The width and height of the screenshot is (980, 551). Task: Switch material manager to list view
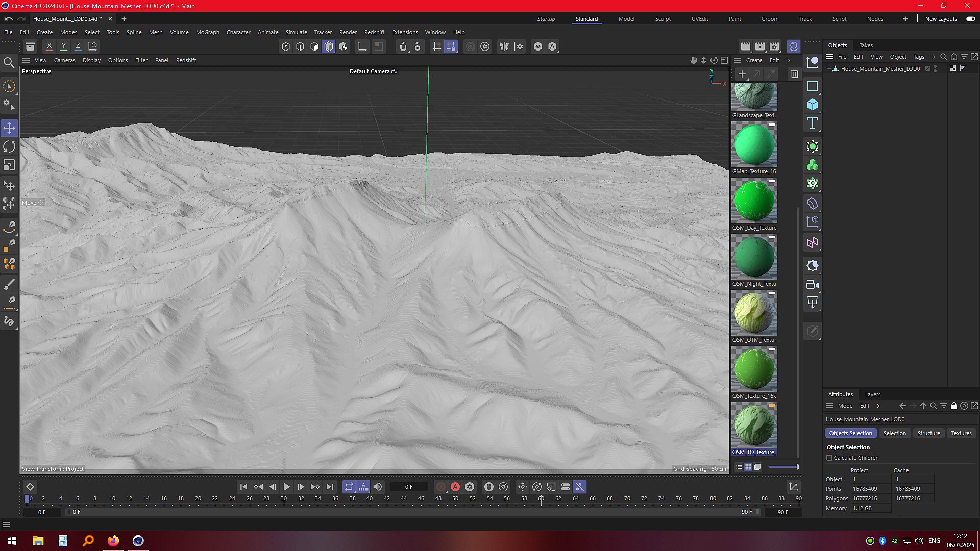pyautogui.click(x=739, y=467)
